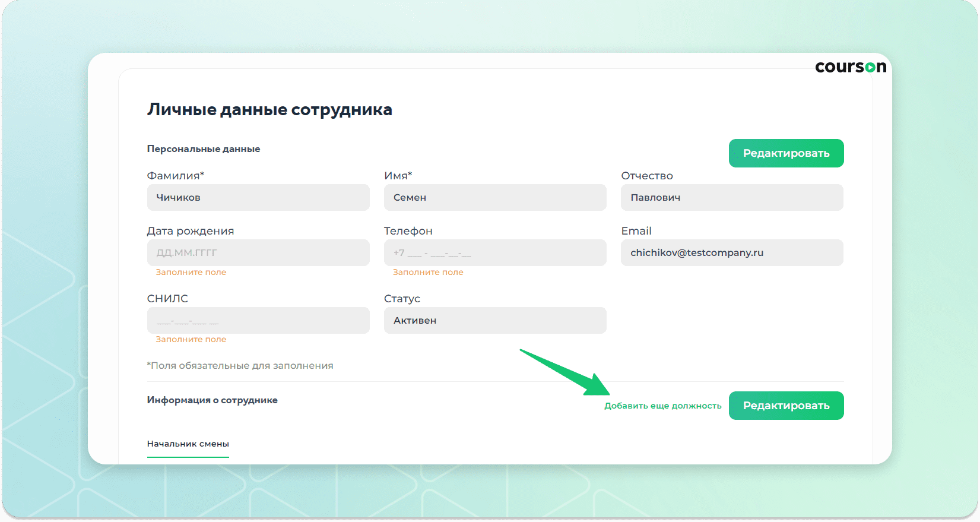Click Редактировать button for Персональные данные
The image size is (980, 522).
coord(786,153)
